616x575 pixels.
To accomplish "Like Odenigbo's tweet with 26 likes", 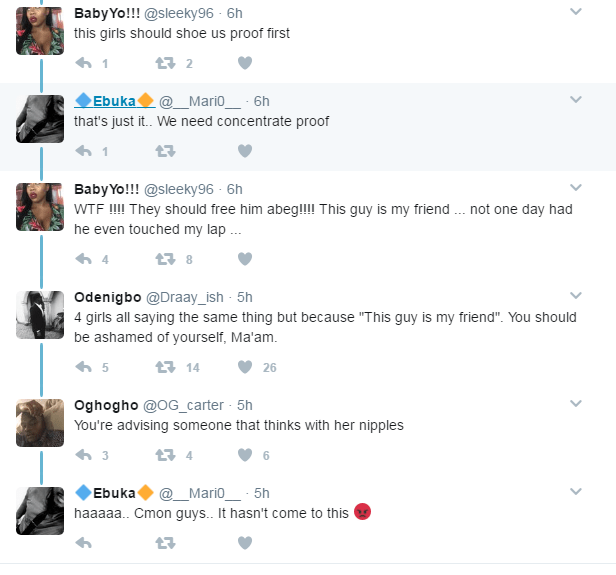I will (x=244, y=367).
